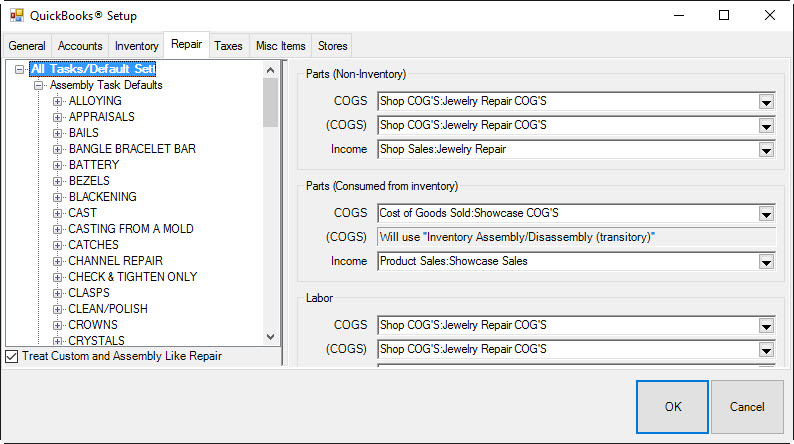
Task: Collapse the Assembly Task Defaults node
Action: (40, 85)
